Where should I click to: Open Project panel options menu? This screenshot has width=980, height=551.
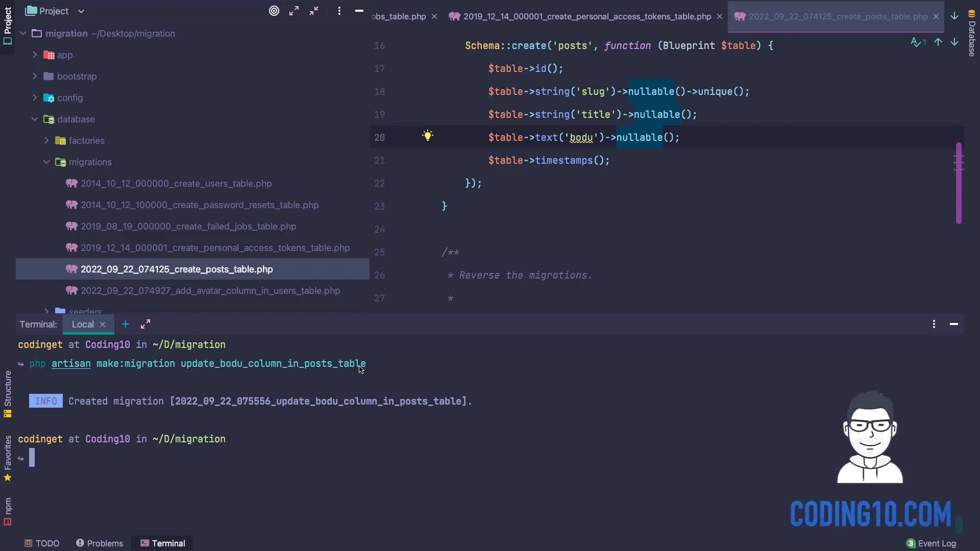[x=339, y=11]
